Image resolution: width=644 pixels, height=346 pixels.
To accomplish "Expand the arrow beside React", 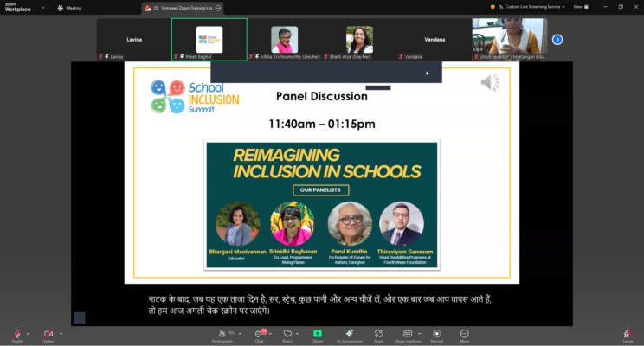I will pyautogui.click(x=297, y=334).
